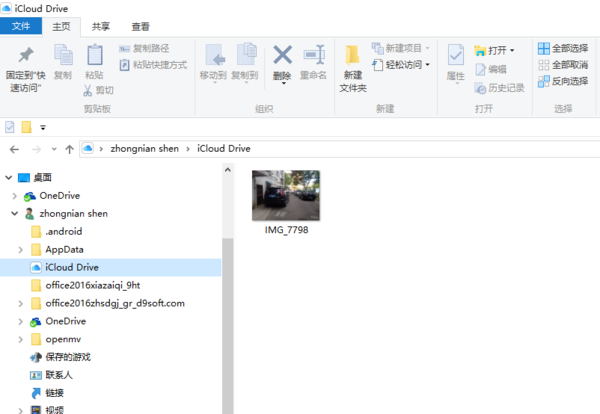Click the Copy icon in ribbon

(x=63, y=55)
